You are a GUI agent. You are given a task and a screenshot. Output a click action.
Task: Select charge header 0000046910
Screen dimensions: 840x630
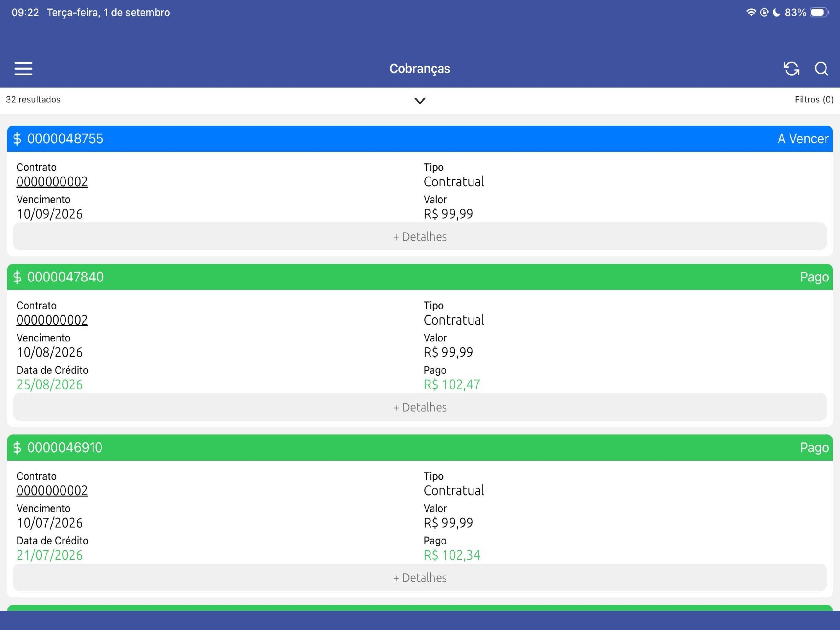[x=420, y=448]
